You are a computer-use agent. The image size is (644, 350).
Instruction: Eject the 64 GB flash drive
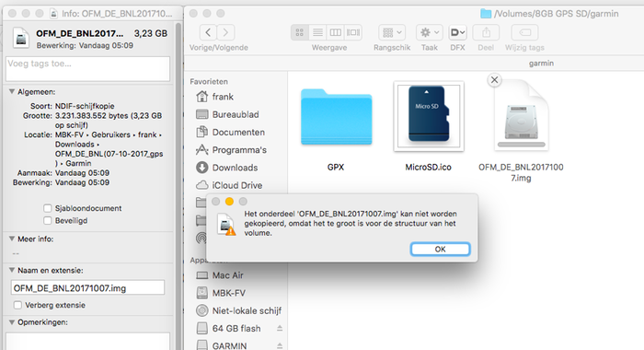point(280,328)
